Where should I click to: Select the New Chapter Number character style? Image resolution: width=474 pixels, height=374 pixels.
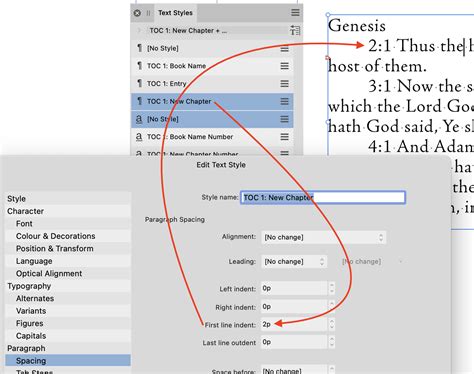coord(212,152)
